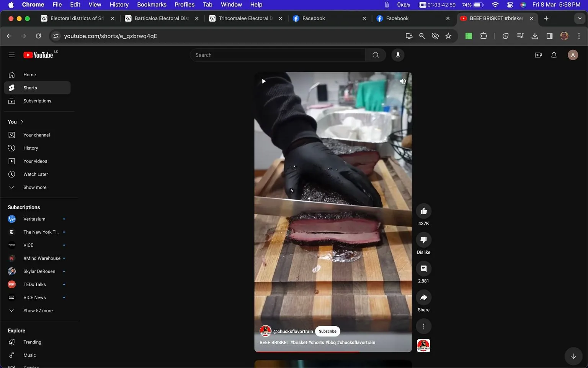Like the video showing 437K
Image resolution: width=588 pixels, height=368 pixels.
[423, 210]
